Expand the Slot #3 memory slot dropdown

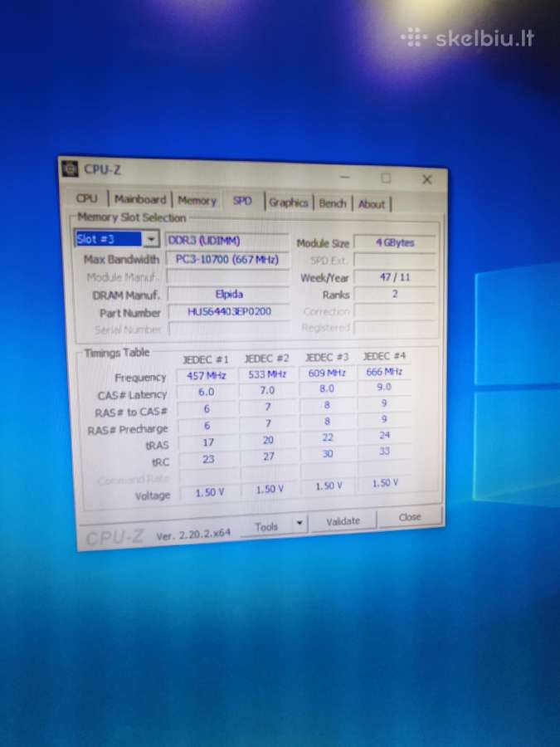click(x=151, y=239)
